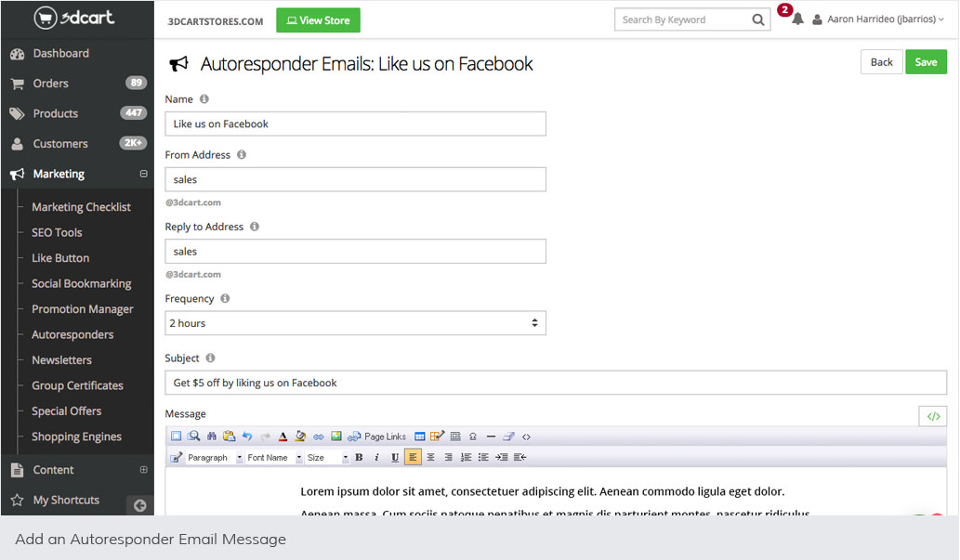Click the notification bell icon
Image resolution: width=960 pixels, height=560 pixels.
click(796, 20)
